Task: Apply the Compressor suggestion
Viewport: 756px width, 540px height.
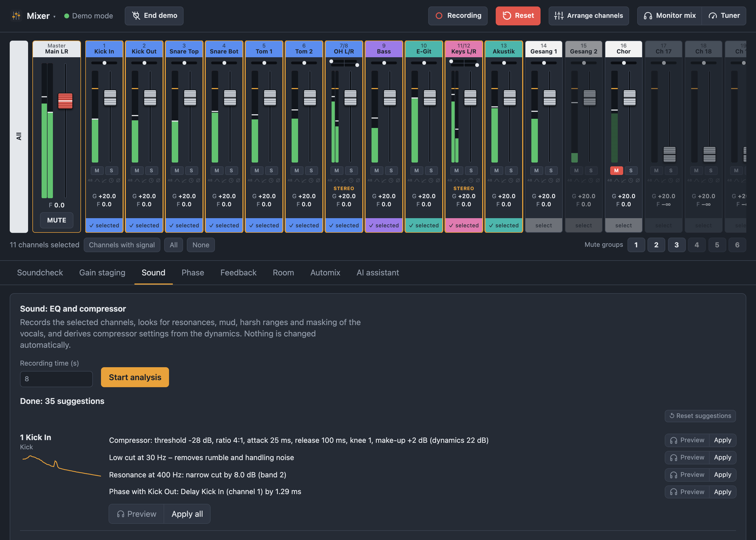Action: (x=722, y=440)
